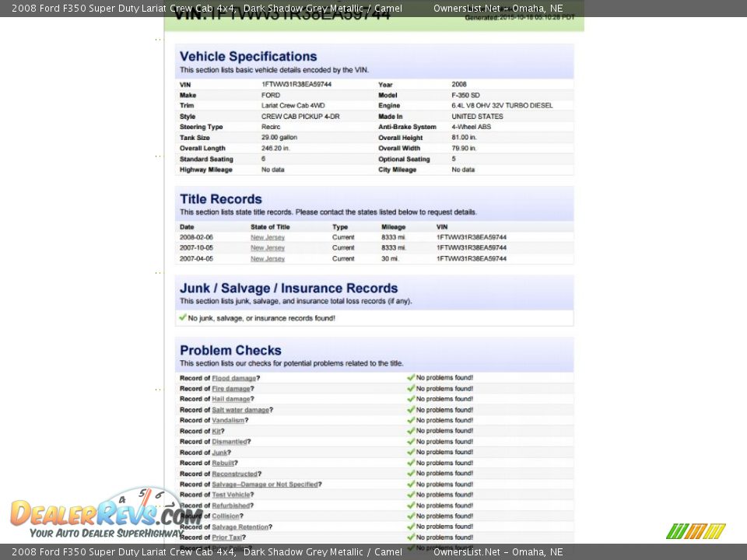This screenshot has height=560, width=747.
Task: Click the Vehicle Specifications section heading
Action: point(248,57)
